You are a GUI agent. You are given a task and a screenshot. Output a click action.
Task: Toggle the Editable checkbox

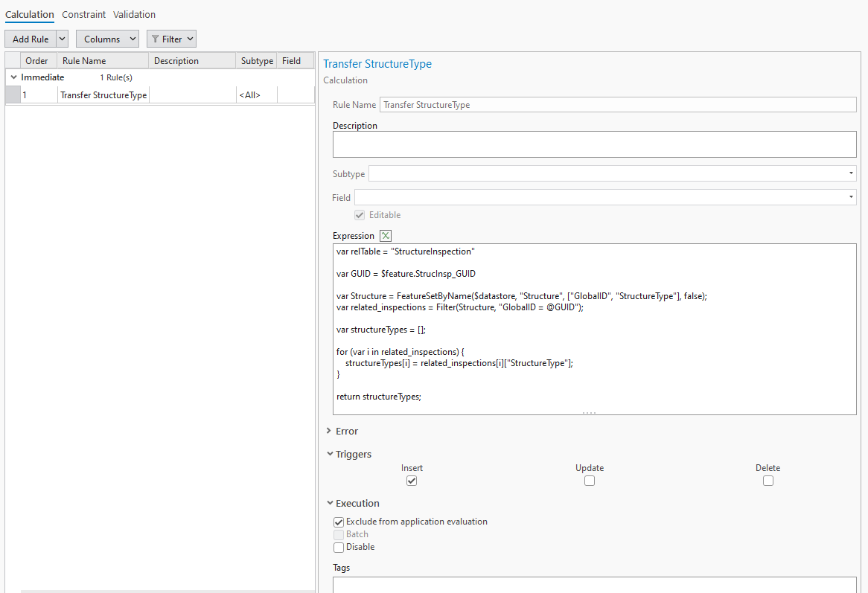click(x=360, y=214)
